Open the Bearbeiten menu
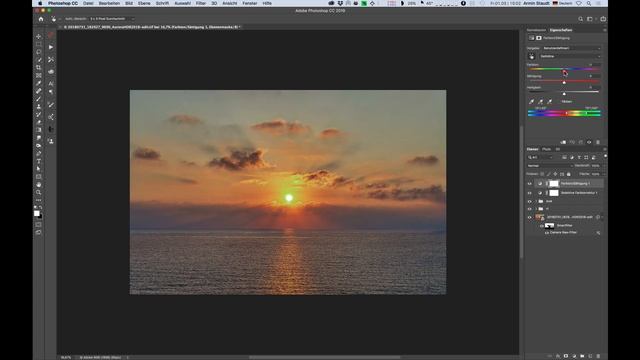The image size is (640, 360). coord(109,3)
